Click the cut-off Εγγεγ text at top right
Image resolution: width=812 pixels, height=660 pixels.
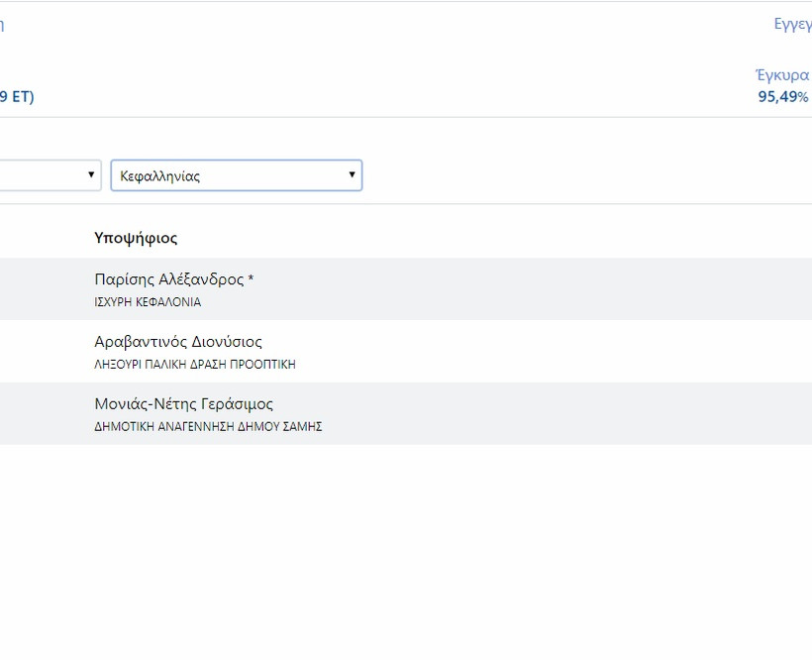[x=792, y=24]
